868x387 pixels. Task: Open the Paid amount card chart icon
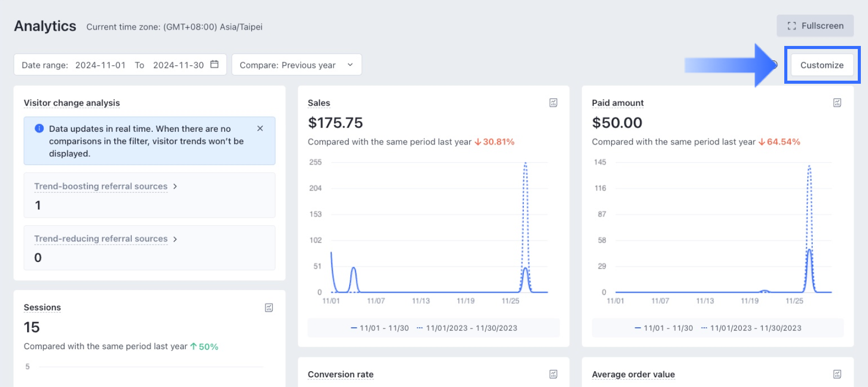[837, 103]
